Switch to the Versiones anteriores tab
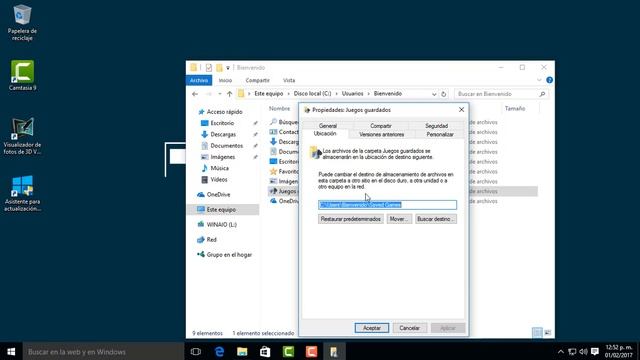640x360 pixels. (382, 134)
